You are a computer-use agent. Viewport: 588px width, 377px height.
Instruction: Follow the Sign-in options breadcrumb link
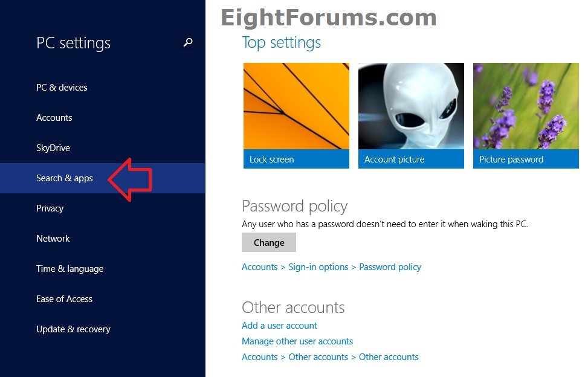pyautogui.click(x=318, y=267)
